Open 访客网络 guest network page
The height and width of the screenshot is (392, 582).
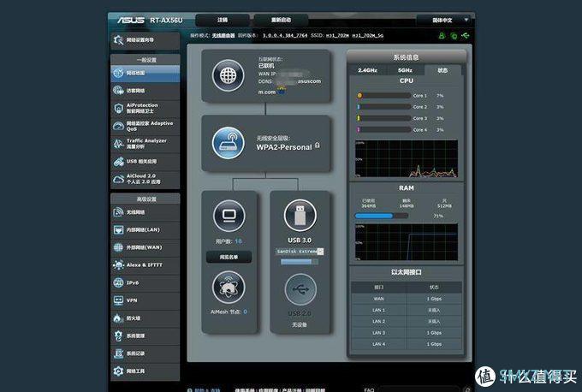tap(145, 91)
